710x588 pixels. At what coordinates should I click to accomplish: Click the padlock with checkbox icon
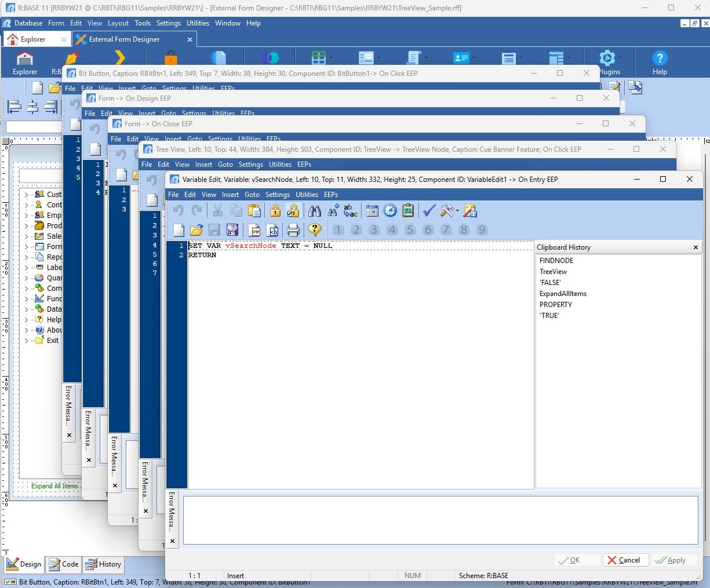[x=293, y=211]
